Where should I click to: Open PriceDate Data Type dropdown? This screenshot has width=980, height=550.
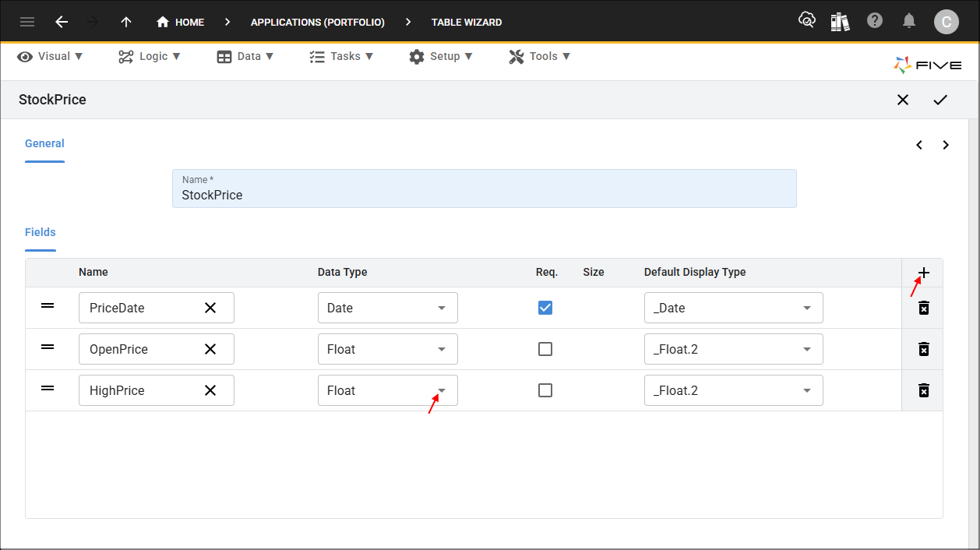[388, 308]
